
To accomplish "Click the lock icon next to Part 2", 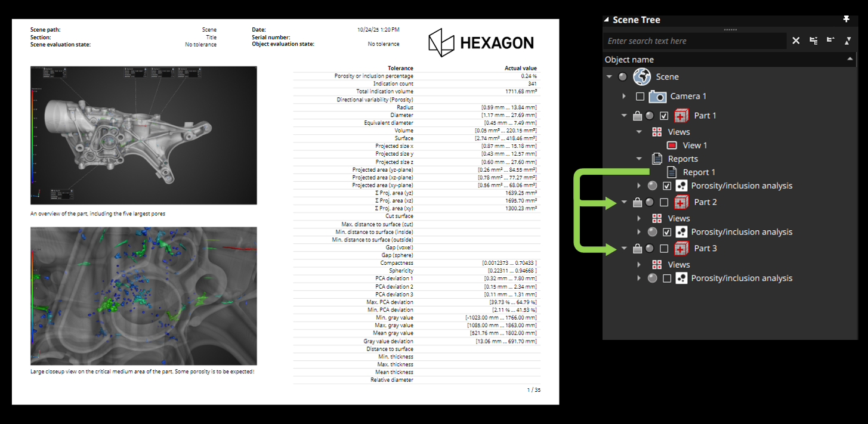I will click(637, 202).
